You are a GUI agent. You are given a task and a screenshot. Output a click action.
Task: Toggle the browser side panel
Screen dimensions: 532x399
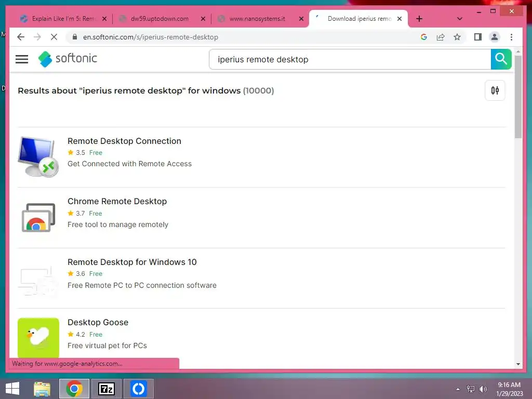(x=478, y=37)
